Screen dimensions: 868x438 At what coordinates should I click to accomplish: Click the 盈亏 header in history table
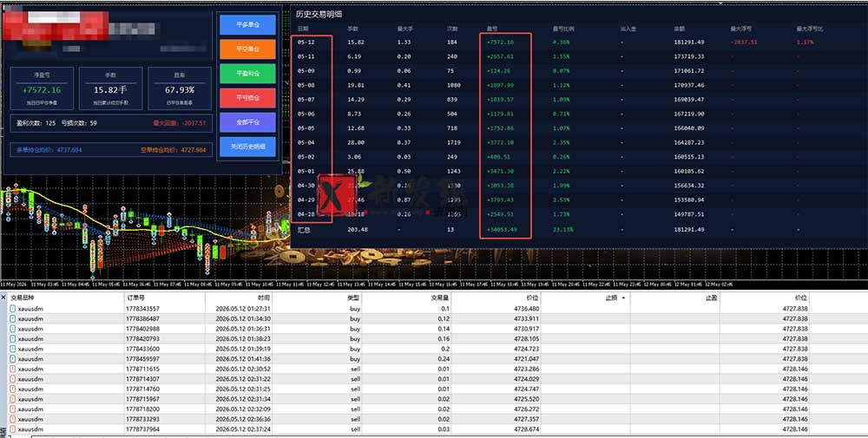491,29
